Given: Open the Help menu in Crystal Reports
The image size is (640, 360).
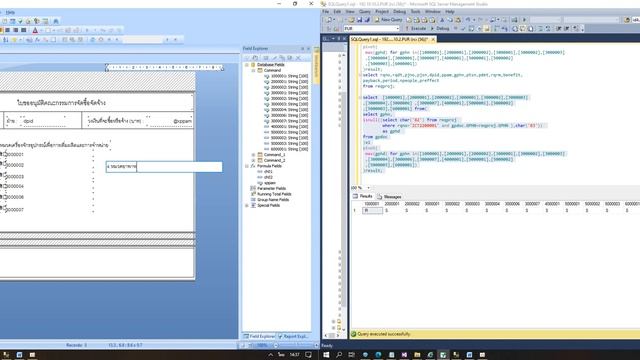Looking at the screenshot, I should click(x=10, y=12).
